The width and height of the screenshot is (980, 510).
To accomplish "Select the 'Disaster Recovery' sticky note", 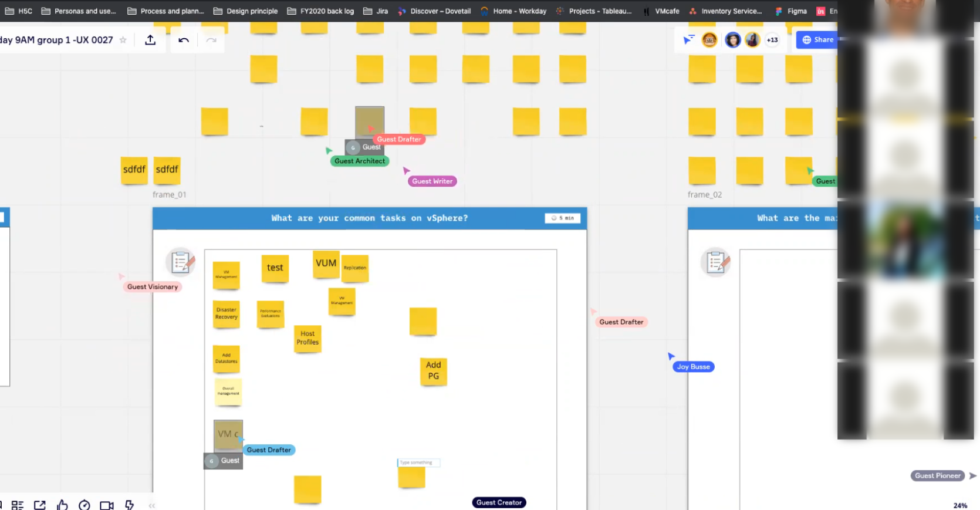I will [227, 314].
